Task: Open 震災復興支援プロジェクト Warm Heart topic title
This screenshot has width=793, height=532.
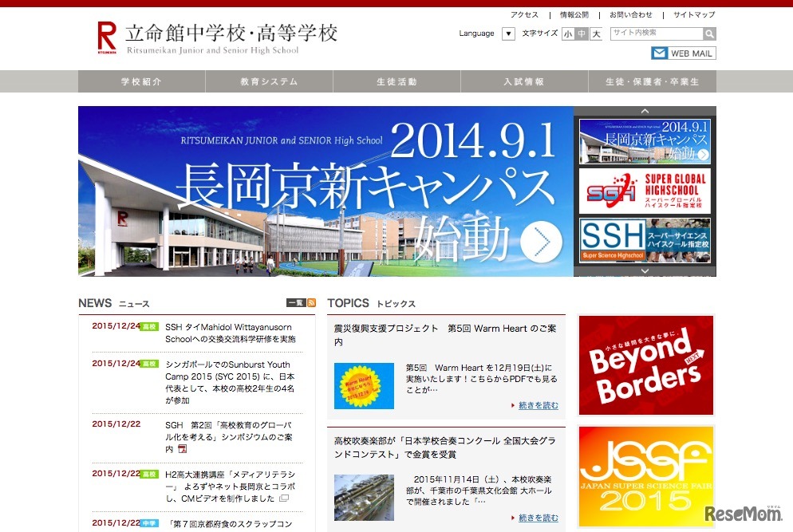Action: tap(445, 335)
